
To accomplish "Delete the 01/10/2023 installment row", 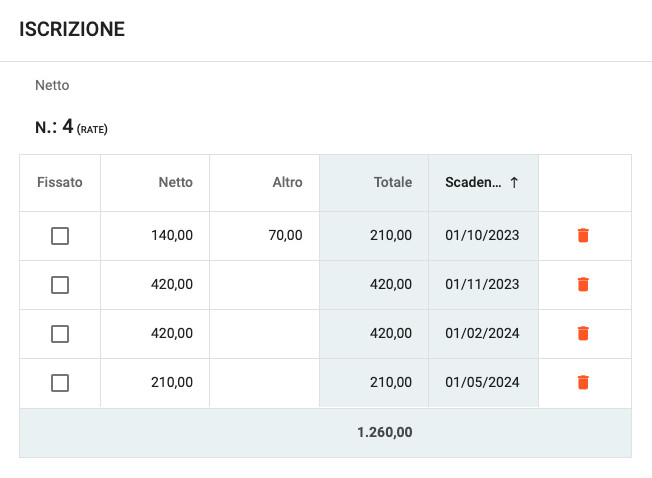I will point(583,235).
